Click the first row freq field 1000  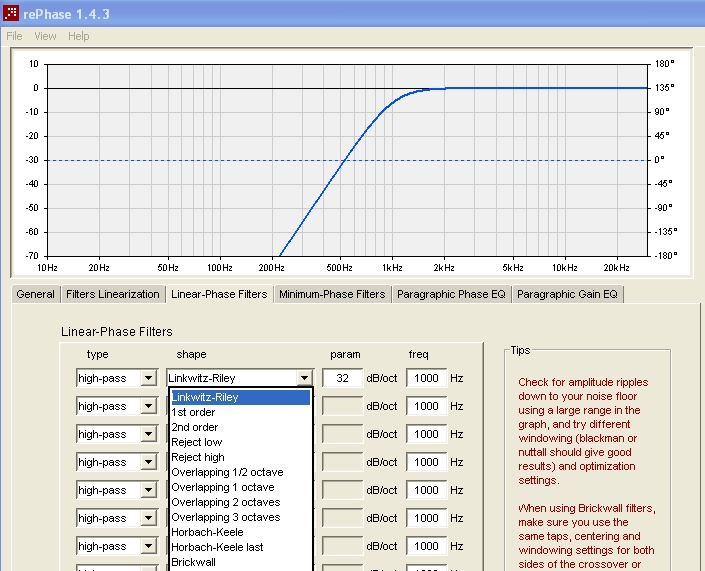[x=426, y=378]
